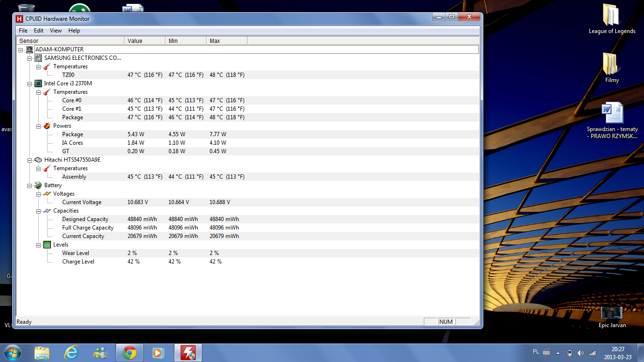Viewport: 644px width, 362px height.
Task: Click the Samsung Electronics motherboard icon
Action: [x=38, y=58]
